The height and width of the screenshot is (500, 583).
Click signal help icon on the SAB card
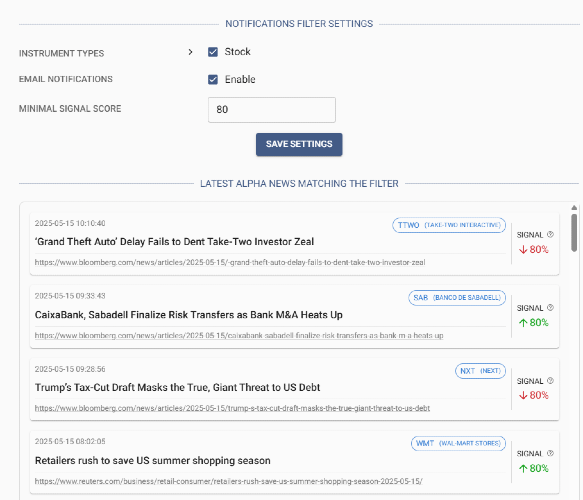pos(551,307)
